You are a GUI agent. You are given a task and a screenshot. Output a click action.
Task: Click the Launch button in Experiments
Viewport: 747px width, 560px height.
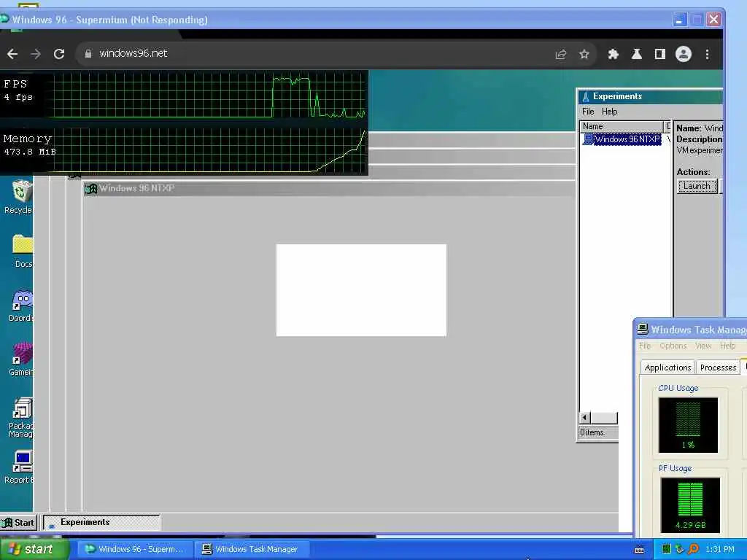(x=697, y=186)
